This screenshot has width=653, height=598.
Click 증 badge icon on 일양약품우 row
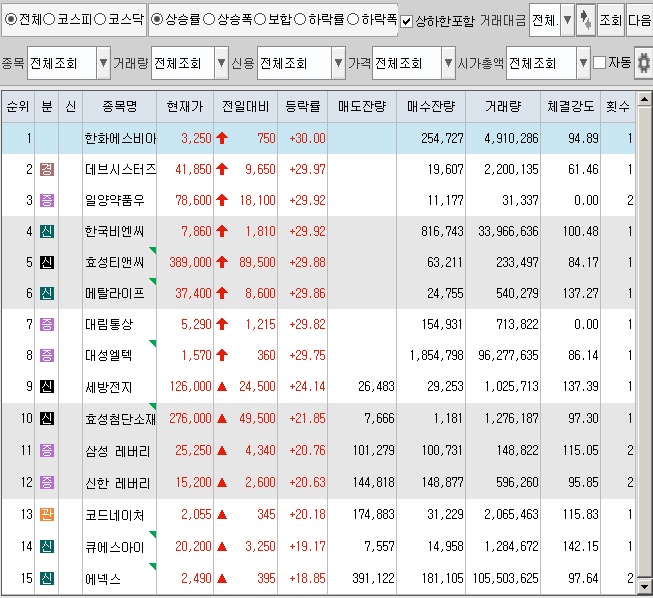click(47, 200)
